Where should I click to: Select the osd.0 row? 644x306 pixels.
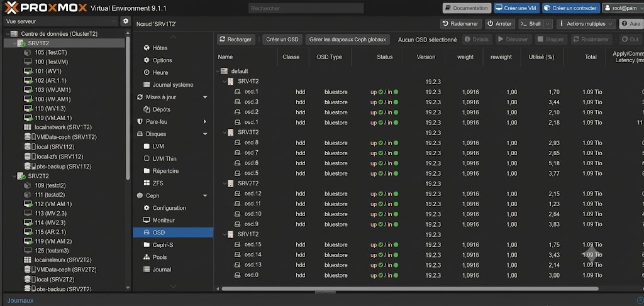[429, 275]
